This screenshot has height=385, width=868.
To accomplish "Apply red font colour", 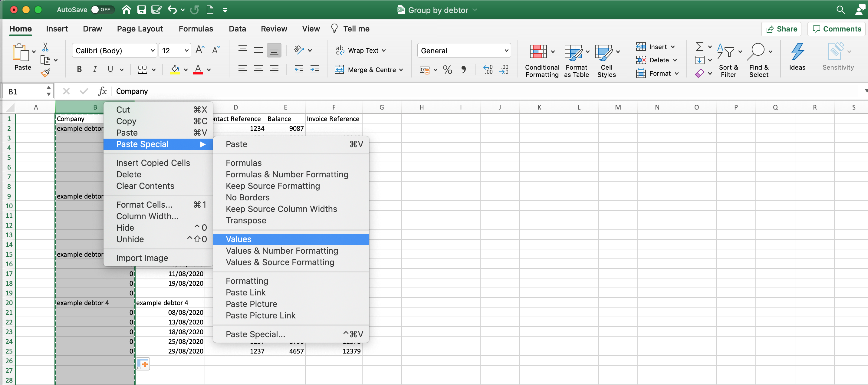I will (198, 70).
